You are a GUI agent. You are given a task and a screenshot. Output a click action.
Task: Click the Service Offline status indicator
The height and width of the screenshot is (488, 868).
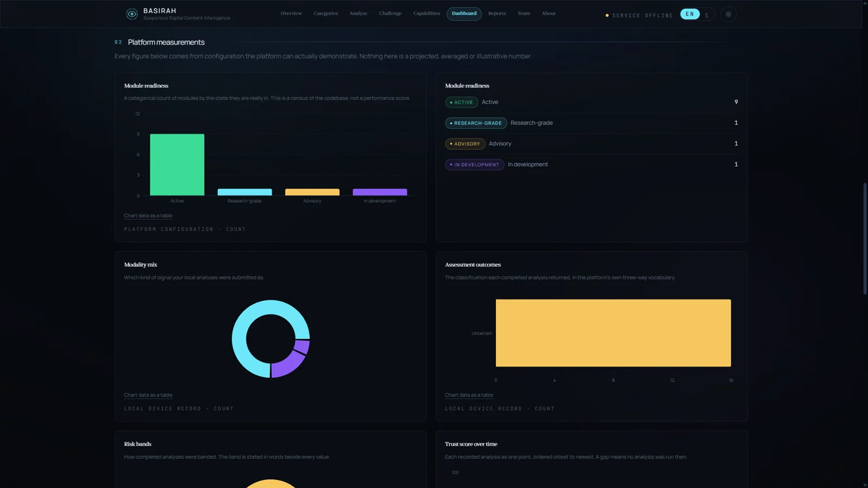(x=639, y=15)
